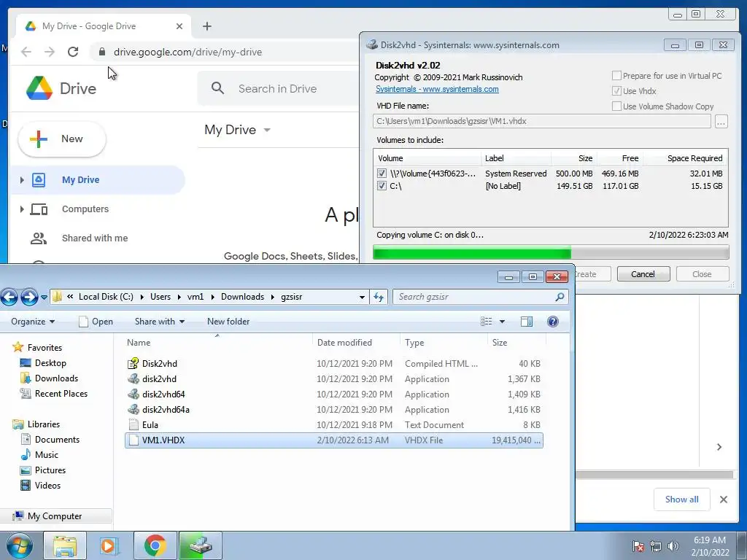
Task: Open the view options dropdown arrow
Action: coord(502,322)
